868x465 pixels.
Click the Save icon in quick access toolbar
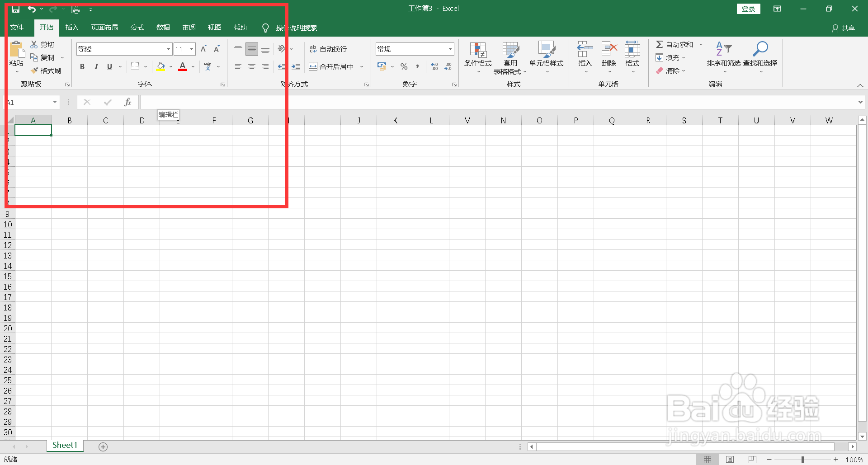point(16,9)
